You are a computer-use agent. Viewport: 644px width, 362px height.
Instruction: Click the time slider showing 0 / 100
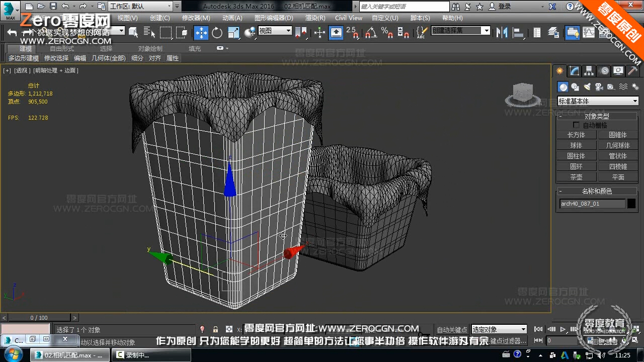click(39, 318)
